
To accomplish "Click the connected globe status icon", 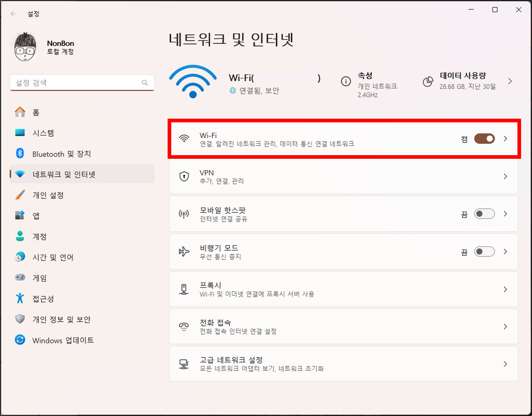I will click(232, 91).
